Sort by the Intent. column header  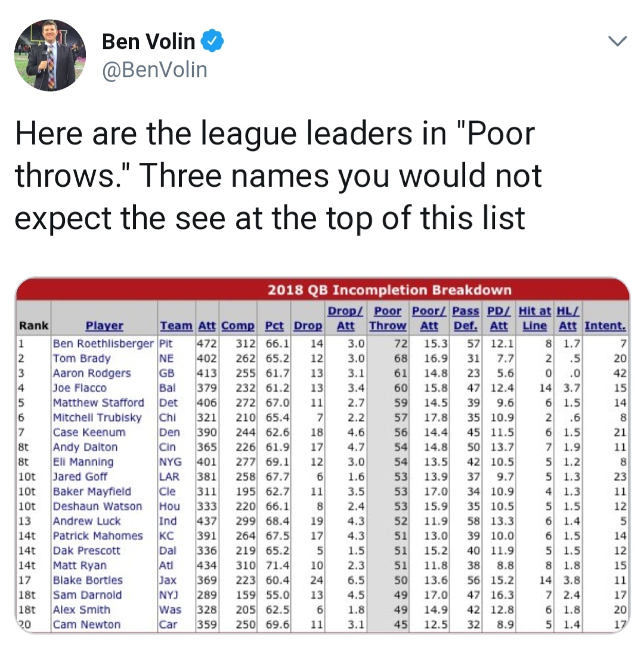[x=605, y=326]
